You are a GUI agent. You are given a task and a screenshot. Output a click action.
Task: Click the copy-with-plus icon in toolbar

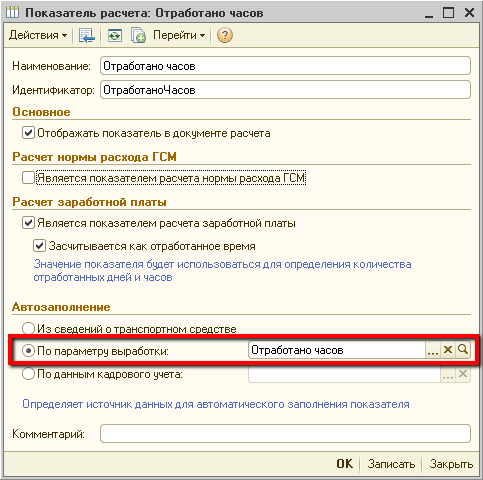[138, 35]
